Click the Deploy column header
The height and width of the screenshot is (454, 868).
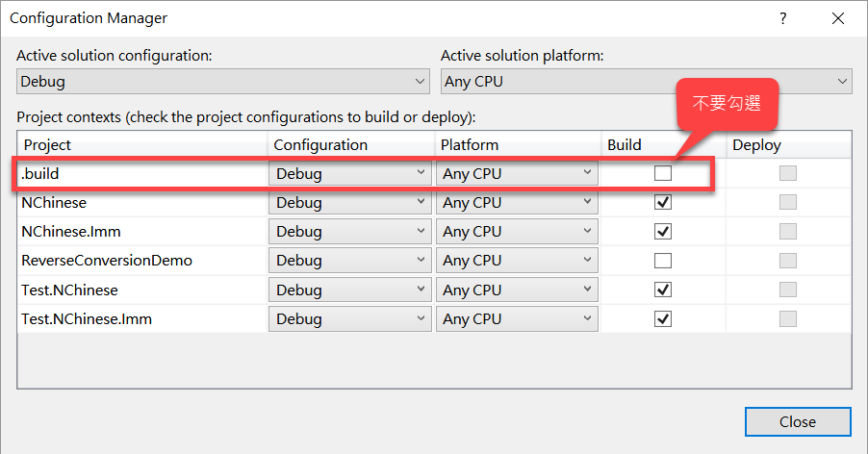click(x=756, y=145)
